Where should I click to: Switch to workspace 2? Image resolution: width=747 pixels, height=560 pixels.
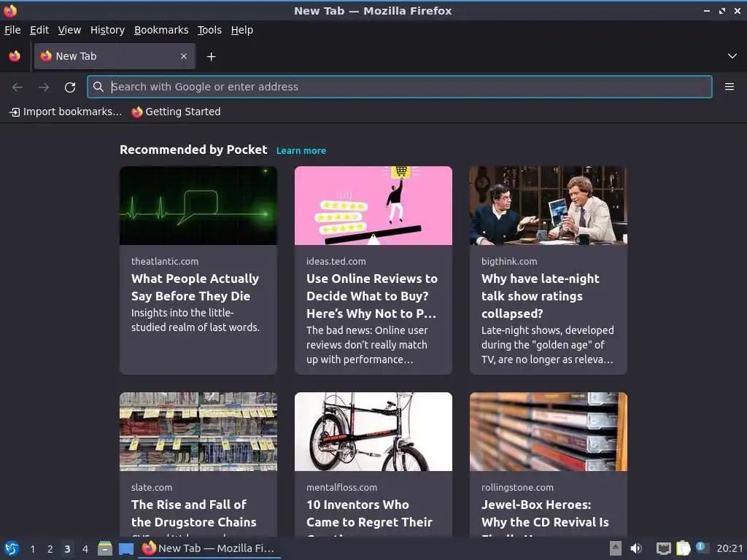50,549
